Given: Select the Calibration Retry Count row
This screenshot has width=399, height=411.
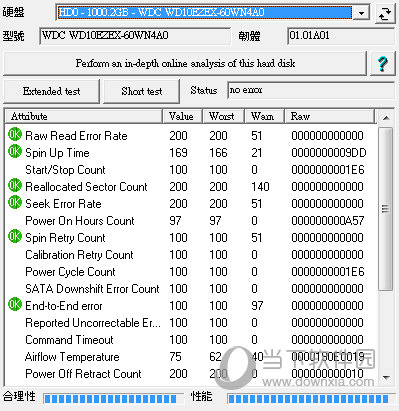Looking at the screenshot, I should click(x=192, y=255).
